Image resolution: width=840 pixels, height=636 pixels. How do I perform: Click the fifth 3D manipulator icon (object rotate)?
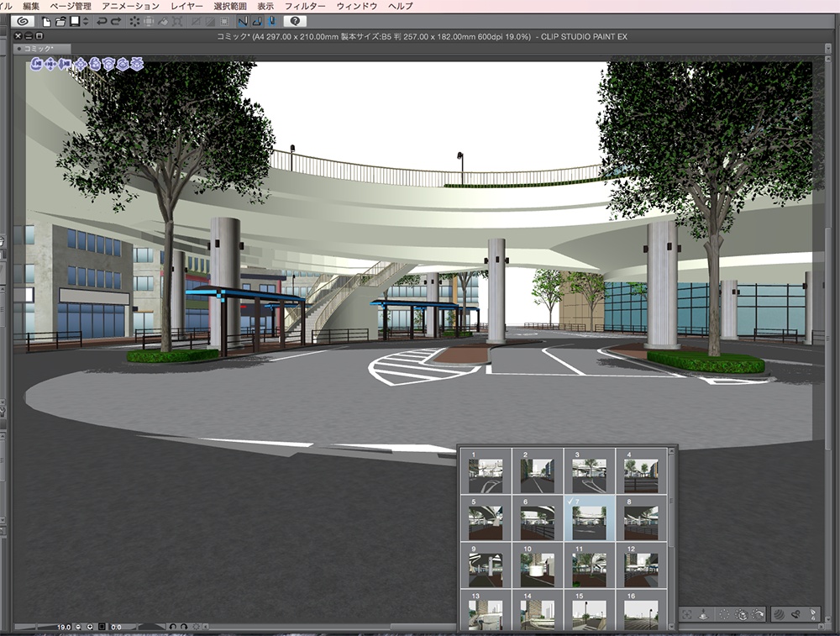pos(95,65)
